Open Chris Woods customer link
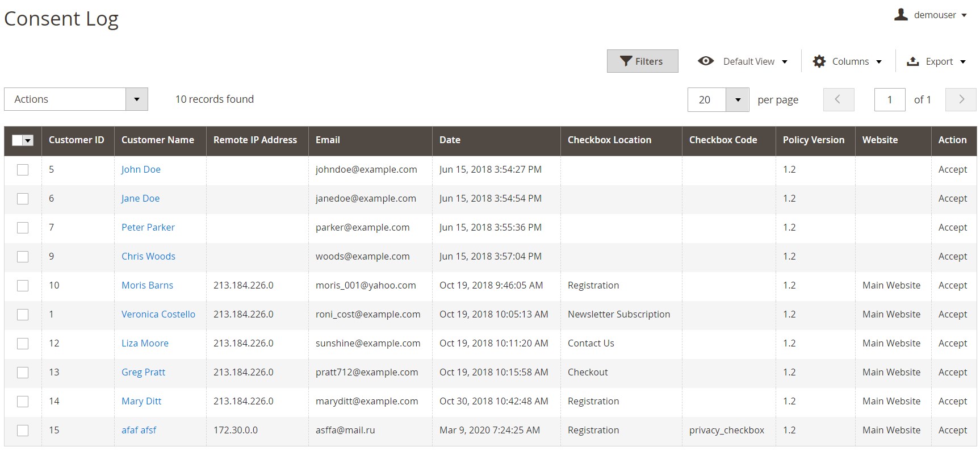980x451 pixels. pyautogui.click(x=148, y=256)
